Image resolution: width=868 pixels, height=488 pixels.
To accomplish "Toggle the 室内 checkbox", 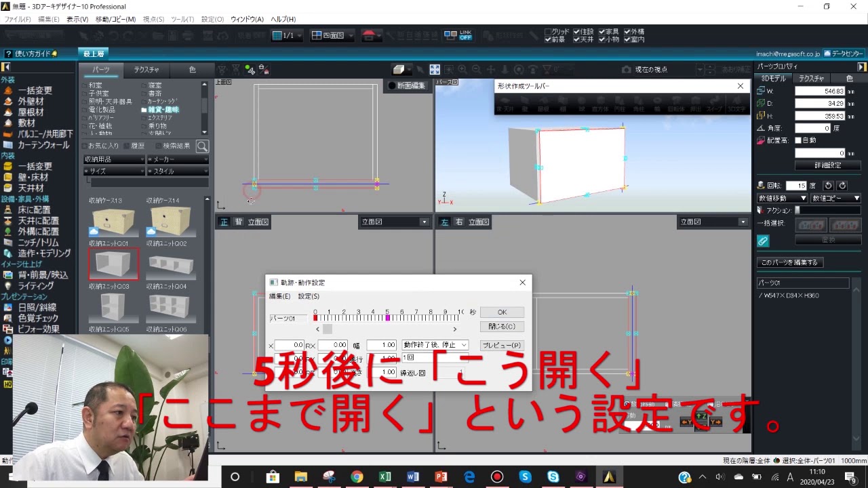I will tap(627, 40).
